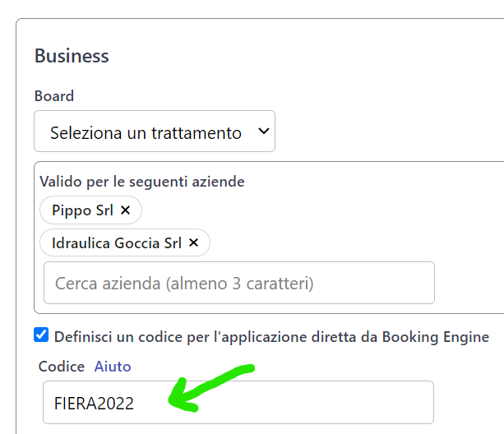Click the FIERA2022 text in the code field
This screenshot has width=504, height=434.
pyautogui.click(x=94, y=404)
